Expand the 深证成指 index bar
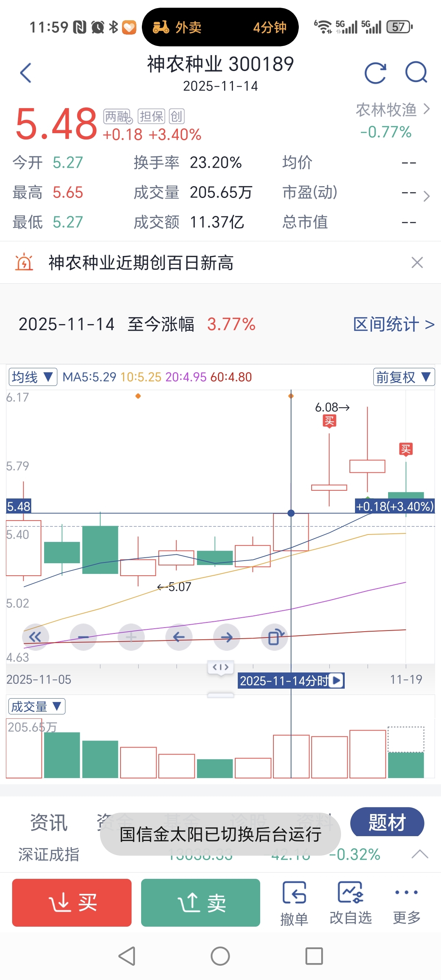This screenshot has height=980, width=441. coord(420,854)
